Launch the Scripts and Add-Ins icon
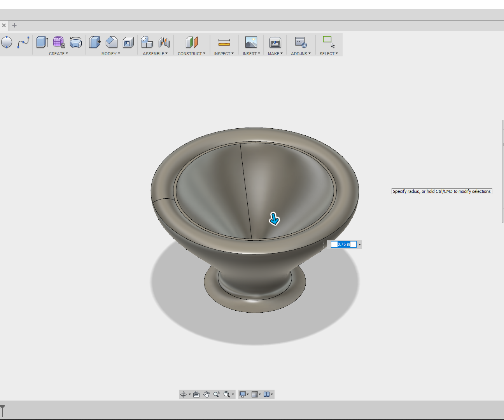Image resolution: width=504 pixels, height=420 pixels. (x=300, y=43)
